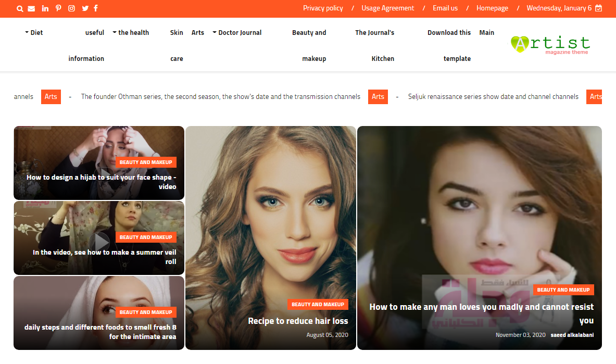Open the Skin care menu item
The width and height of the screenshot is (616, 364).
pyautogui.click(x=177, y=46)
